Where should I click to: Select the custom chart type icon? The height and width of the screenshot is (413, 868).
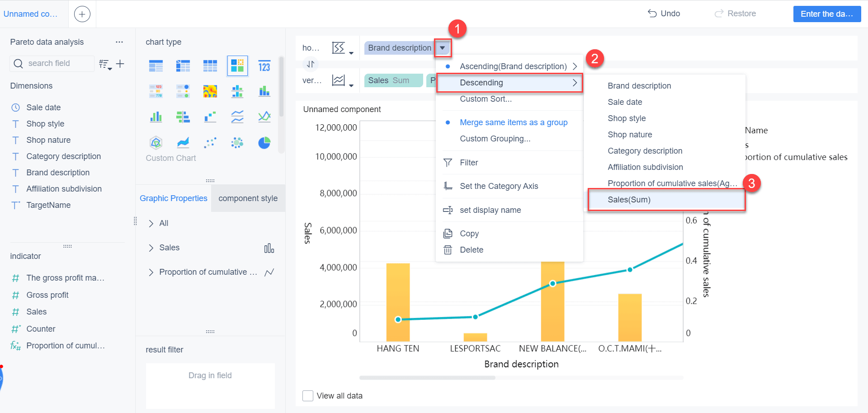[237, 66]
